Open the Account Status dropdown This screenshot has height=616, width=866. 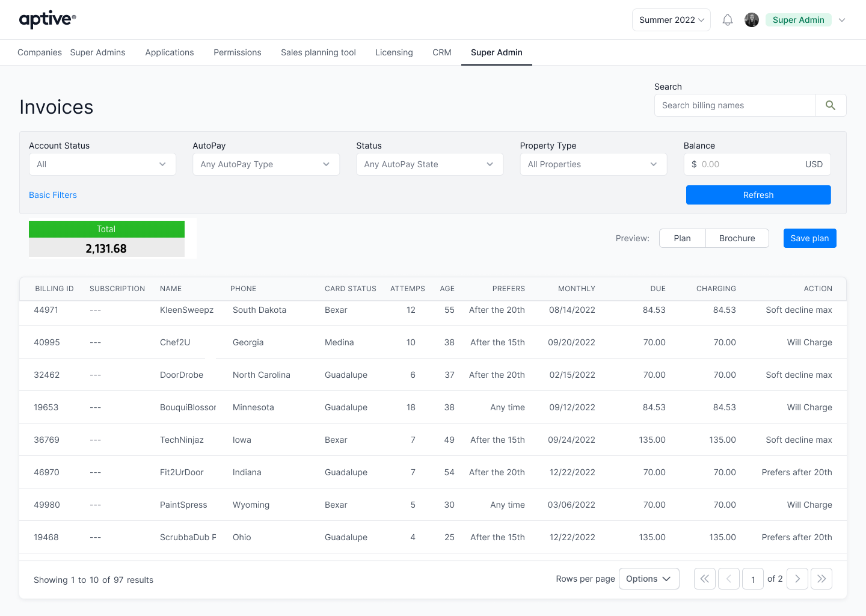[102, 164]
